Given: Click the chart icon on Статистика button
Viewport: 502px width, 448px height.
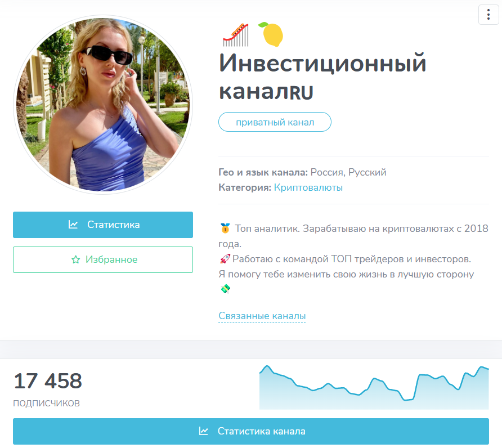Looking at the screenshot, I should click(x=73, y=225).
